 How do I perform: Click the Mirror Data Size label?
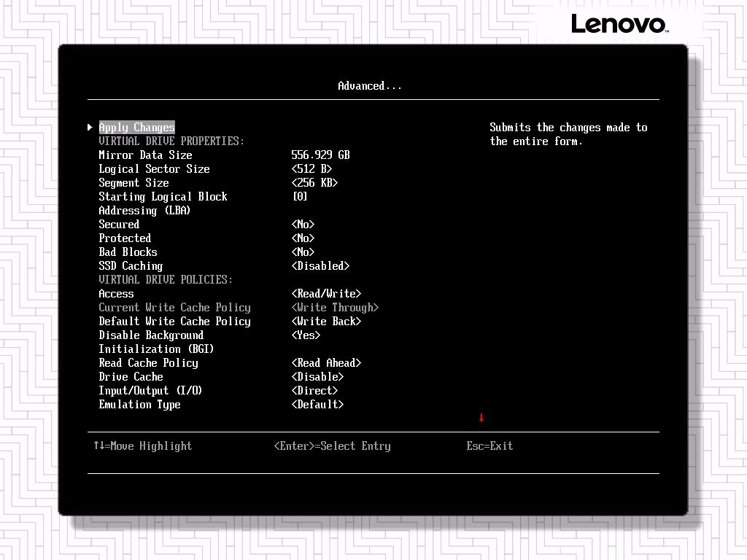146,155
